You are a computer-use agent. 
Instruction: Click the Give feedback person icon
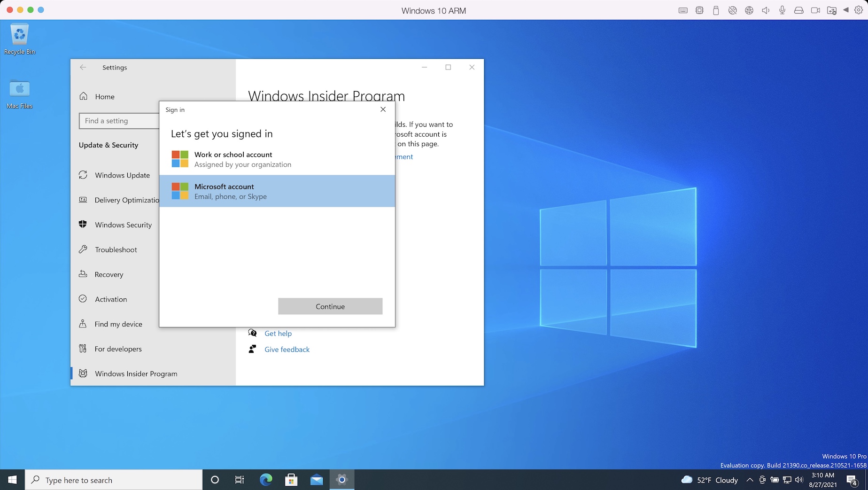point(252,349)
